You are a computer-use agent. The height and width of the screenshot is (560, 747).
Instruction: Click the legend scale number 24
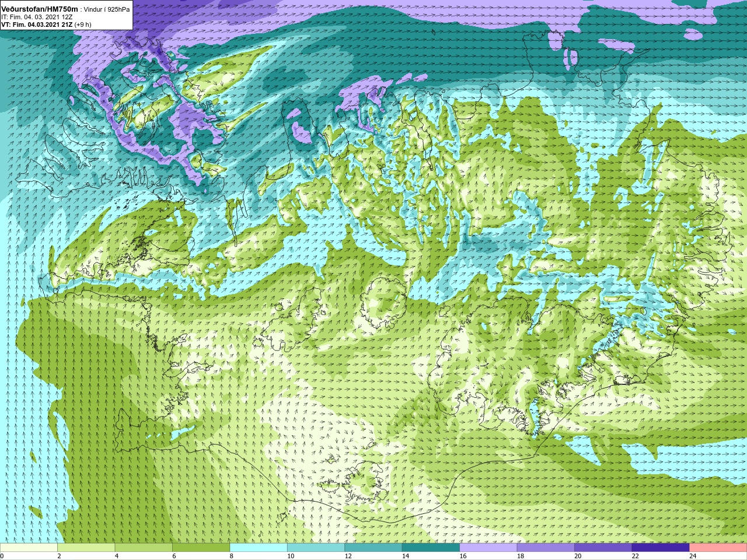[693, 556]
